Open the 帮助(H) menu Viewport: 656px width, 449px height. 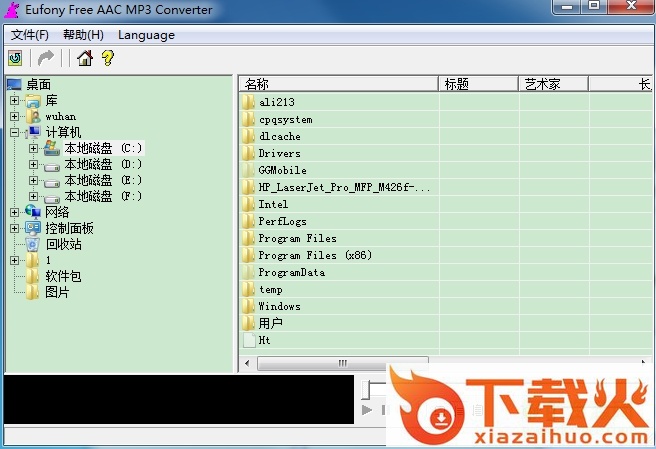[x=83, y=35]
